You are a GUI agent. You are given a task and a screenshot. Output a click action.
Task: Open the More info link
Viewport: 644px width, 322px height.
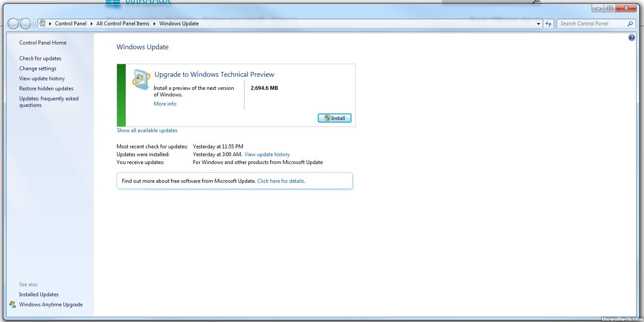click(165, 104)
